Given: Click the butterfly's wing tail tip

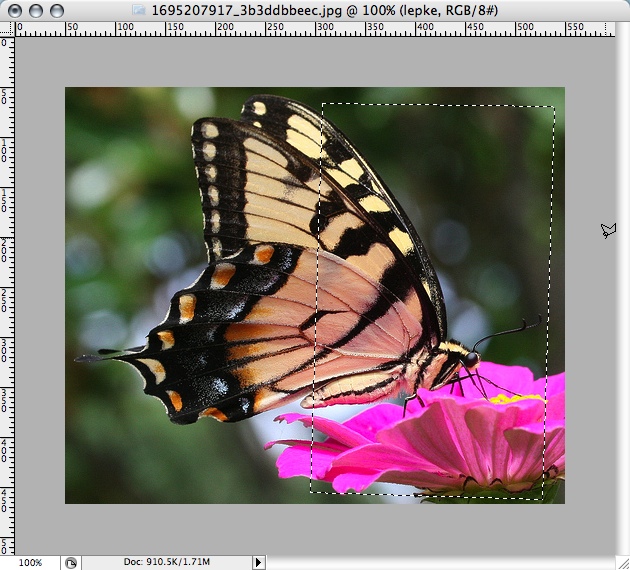Looking at the screenshot, I should tap(82, 357).
